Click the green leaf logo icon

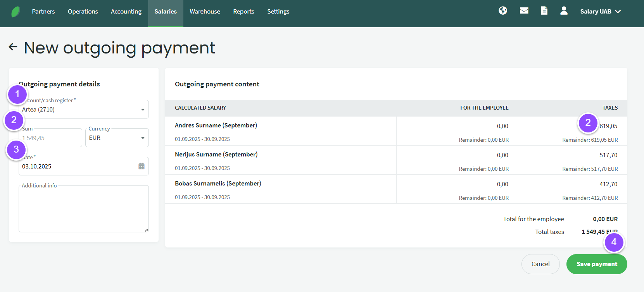coord(16,12)
